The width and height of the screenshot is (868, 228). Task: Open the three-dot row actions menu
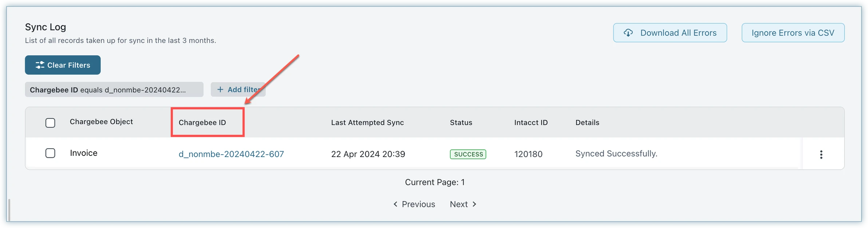(821, 154)
